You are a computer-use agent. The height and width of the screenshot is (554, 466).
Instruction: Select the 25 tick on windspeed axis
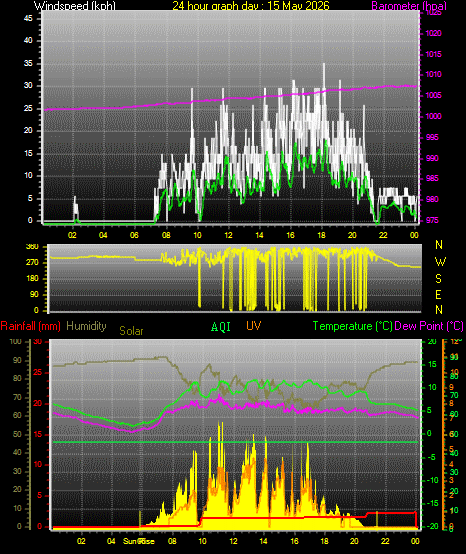28,108
